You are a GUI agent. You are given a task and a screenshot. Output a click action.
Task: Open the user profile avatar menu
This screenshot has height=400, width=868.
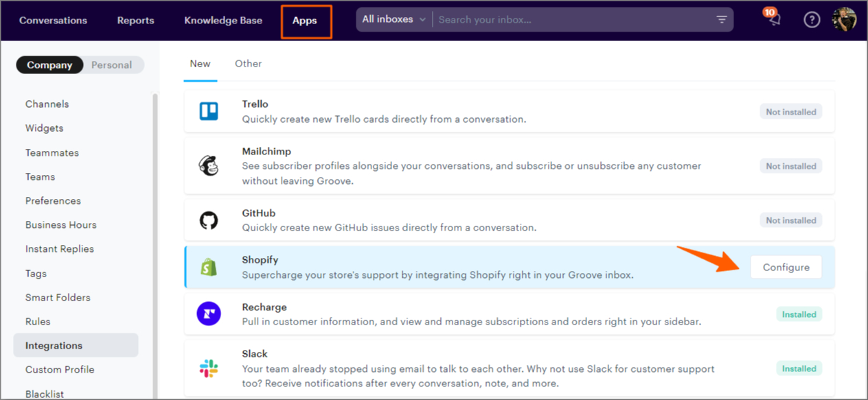click(844, 19)
